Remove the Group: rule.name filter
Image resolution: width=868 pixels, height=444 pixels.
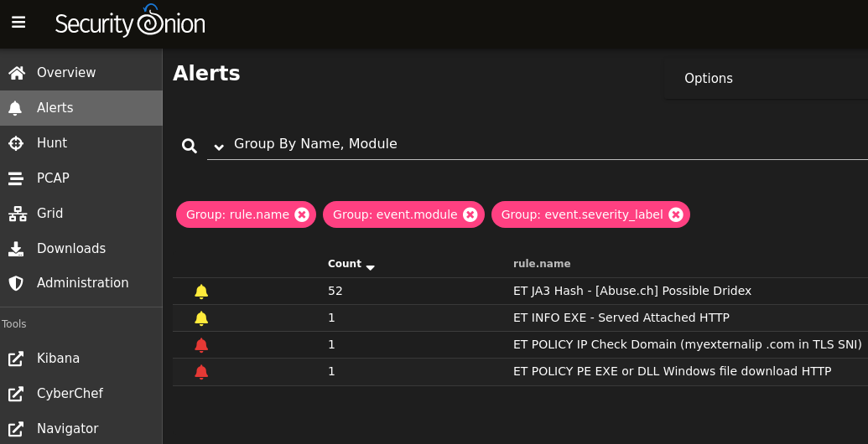click(x=302, y=214)
